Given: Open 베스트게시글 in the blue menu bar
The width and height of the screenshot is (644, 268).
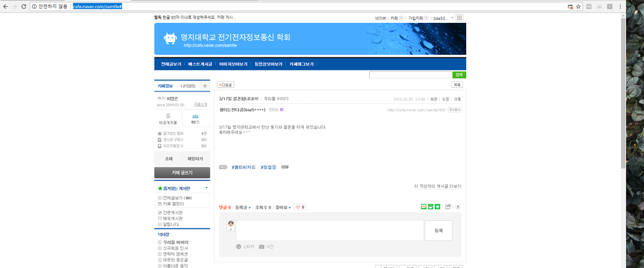Looking at the screenshot, I should pos(200,64).
